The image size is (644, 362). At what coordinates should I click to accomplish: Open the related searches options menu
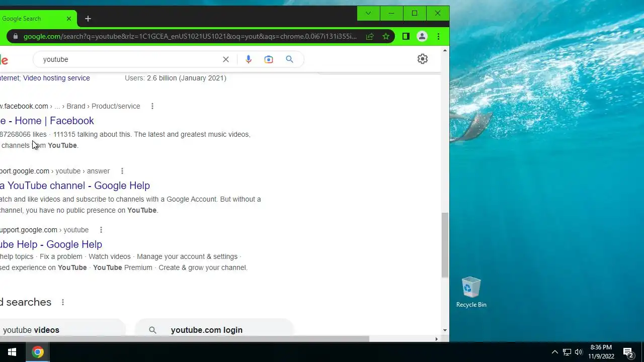coord(63,302)
